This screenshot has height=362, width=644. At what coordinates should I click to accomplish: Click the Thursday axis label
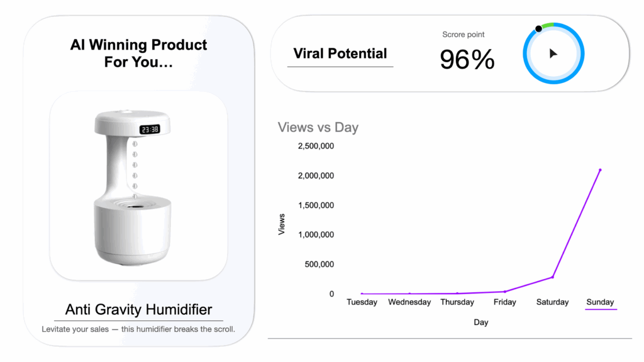pos(457,302)
